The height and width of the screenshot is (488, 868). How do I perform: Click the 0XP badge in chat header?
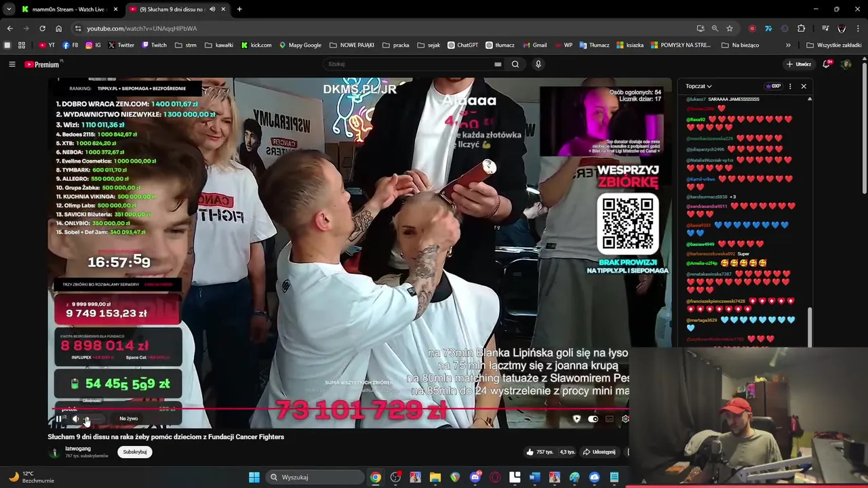click(773, 86)
